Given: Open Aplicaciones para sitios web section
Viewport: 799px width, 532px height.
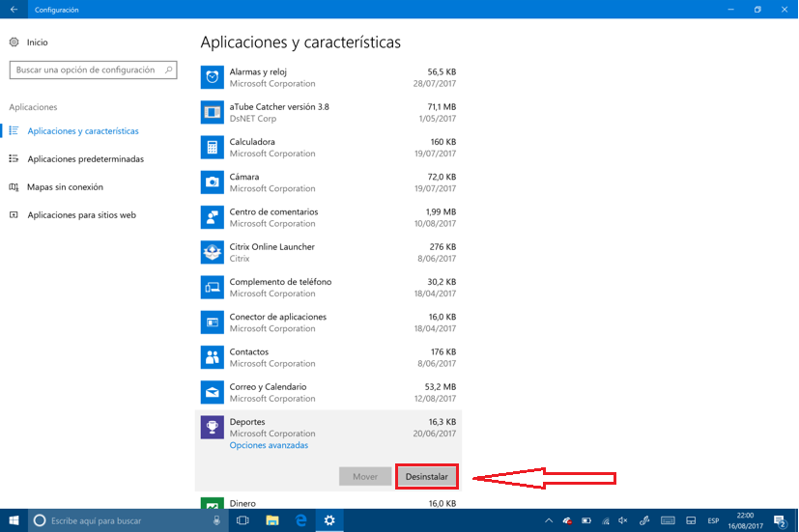Looking at the screenshot, I should point(81,215).
